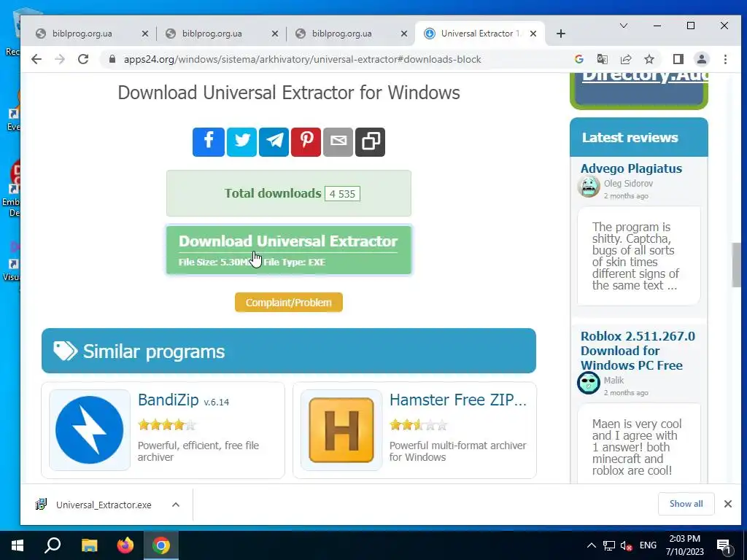
Task: Open Roblox 2.511.267.0 review link
Action: point(638,351)
